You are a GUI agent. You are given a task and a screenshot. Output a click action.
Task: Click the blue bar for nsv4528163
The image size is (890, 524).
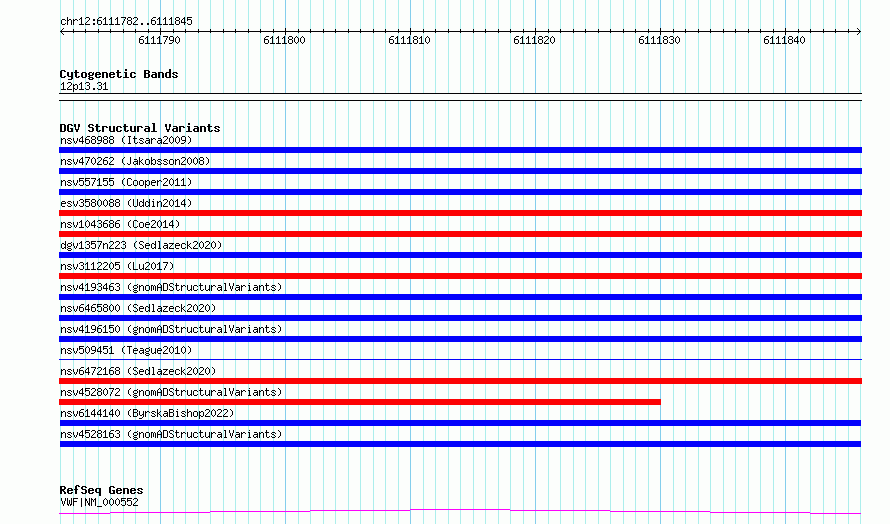pyautogui.click(x=460, y=444)
